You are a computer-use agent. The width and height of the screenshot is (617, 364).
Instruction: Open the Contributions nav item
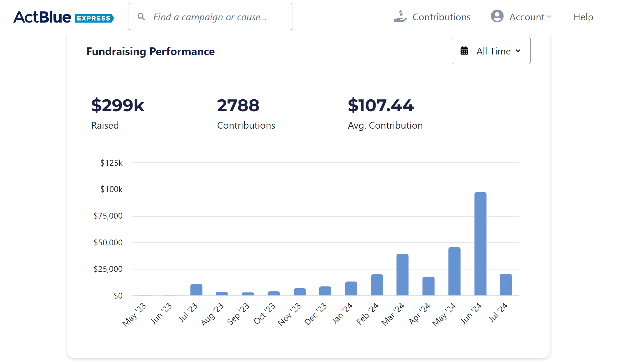pyautogui.click(x=441, y=17)
